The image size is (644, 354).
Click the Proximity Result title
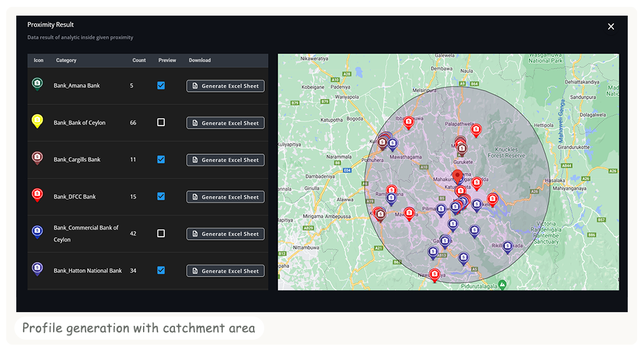[x=51, y=24]
